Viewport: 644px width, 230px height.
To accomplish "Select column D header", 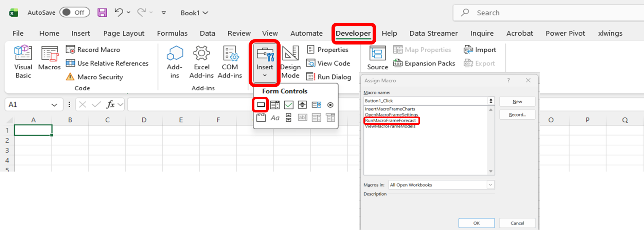I will 144,120.
